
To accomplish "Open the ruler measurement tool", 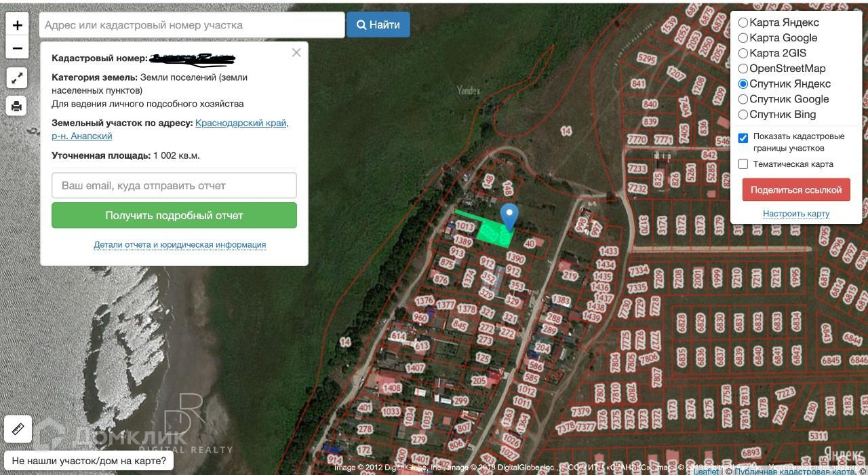I will 18,429.
